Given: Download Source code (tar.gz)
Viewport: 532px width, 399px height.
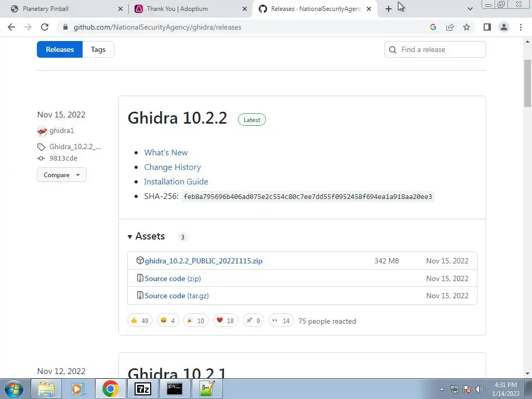Looking at the screenshot, I should (x=177, y=296).
